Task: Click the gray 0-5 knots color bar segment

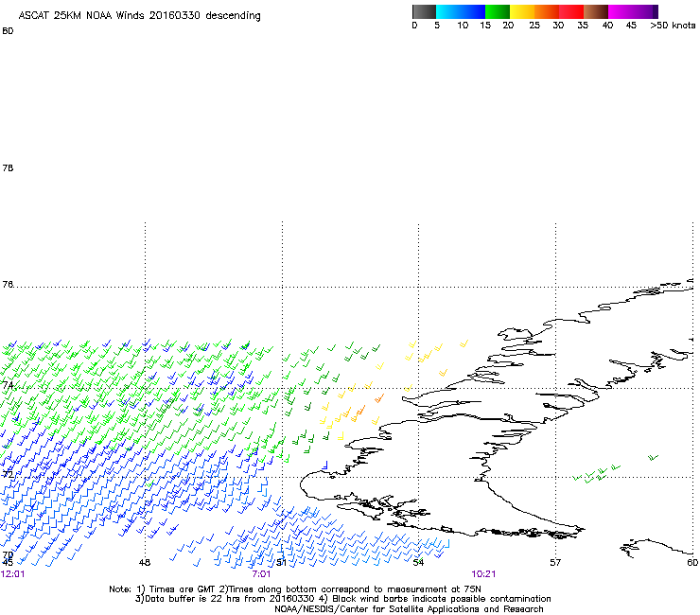Action: point(424,11)
